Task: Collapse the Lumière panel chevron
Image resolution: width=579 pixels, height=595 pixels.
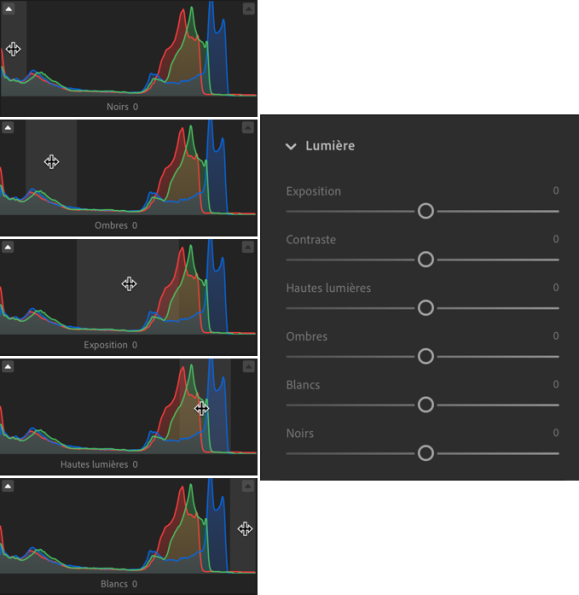Action: pos(291,146)
